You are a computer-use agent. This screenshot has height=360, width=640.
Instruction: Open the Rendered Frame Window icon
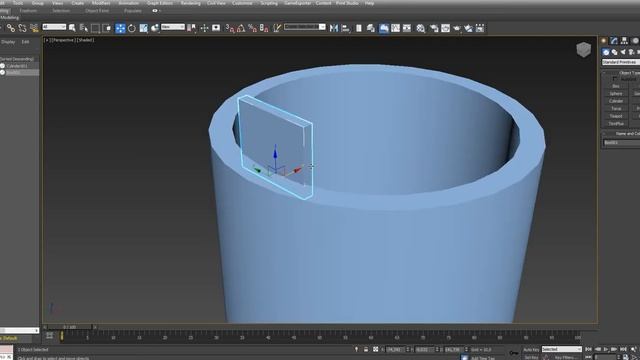pyautogui.click(x=445, y=28)
